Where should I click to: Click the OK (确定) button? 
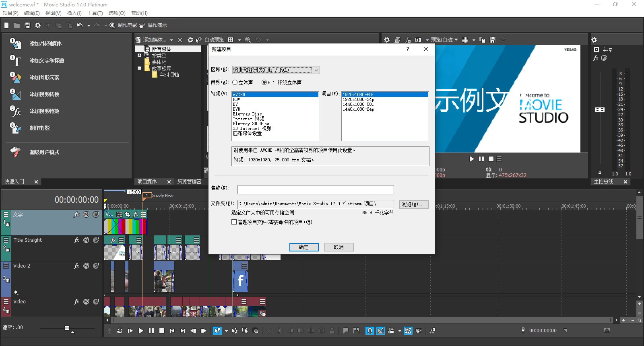click(304, 247)
